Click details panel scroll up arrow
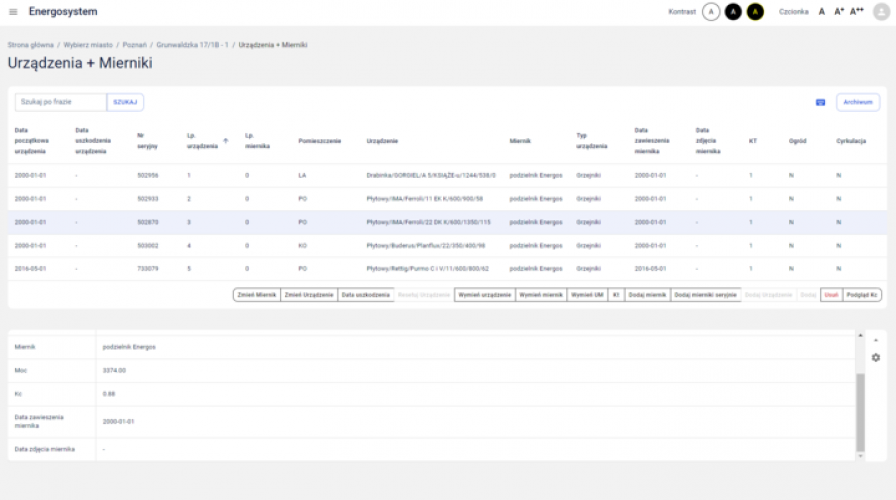Viewport: 896px width, 500px height. tap(860, 335)
